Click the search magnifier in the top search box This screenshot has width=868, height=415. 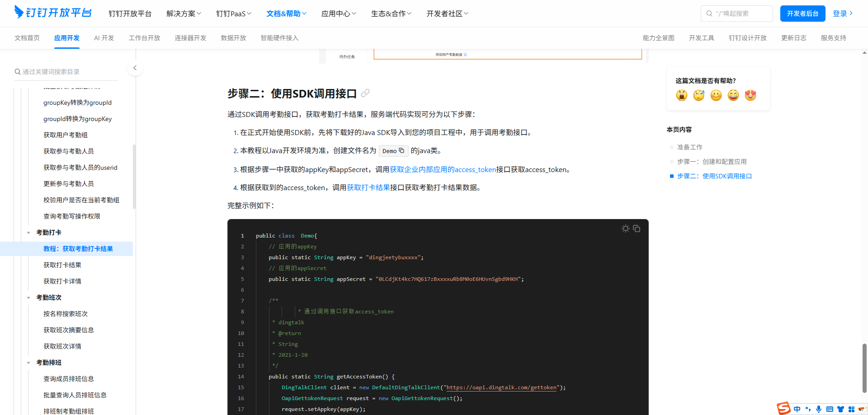[709, 14]
